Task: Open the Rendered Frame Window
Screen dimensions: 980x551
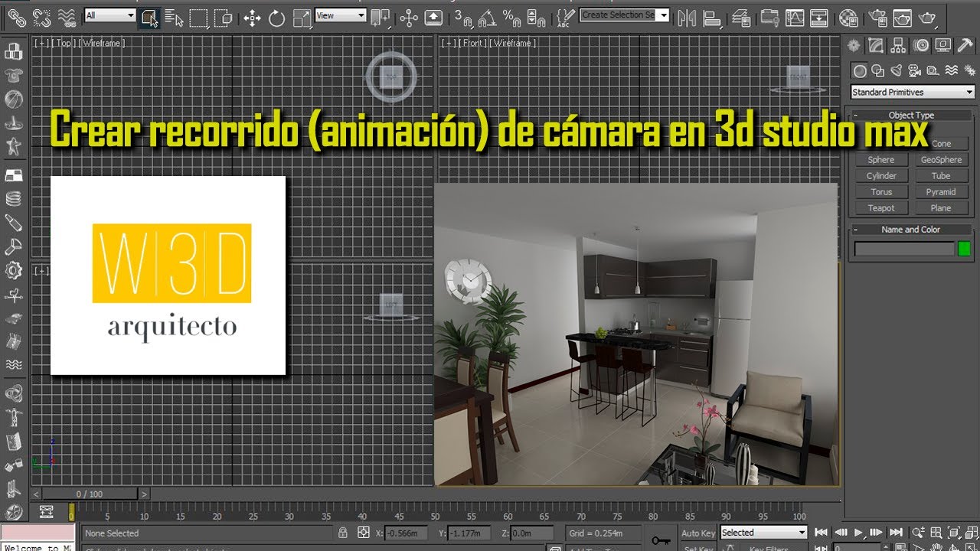Action: 903,17
